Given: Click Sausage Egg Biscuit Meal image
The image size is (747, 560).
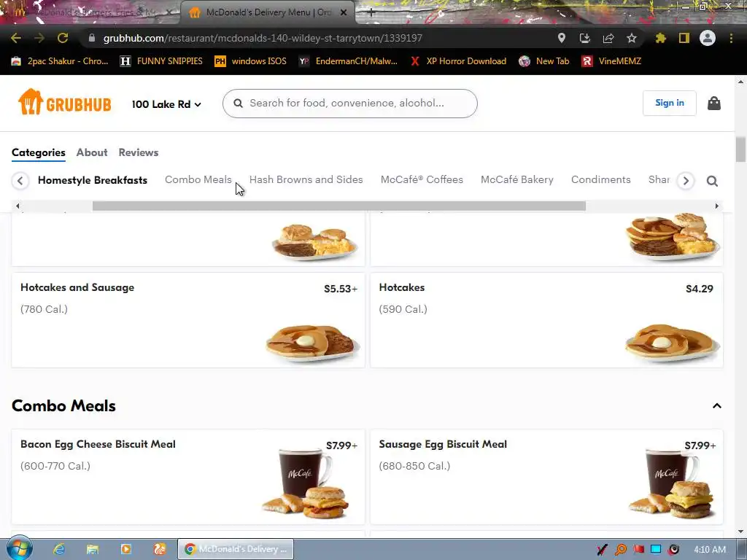Looking at the screenshot, I should coord(672,483).
